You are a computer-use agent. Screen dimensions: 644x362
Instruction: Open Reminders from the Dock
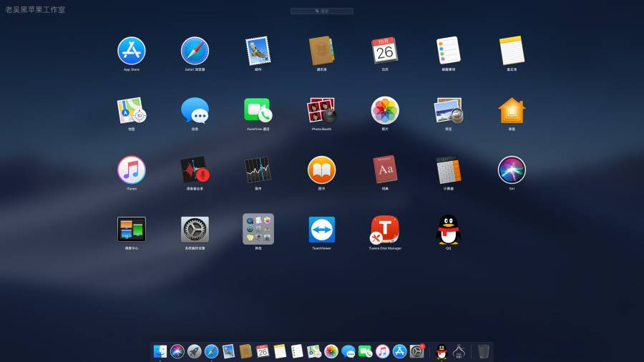tap(297, 351)
